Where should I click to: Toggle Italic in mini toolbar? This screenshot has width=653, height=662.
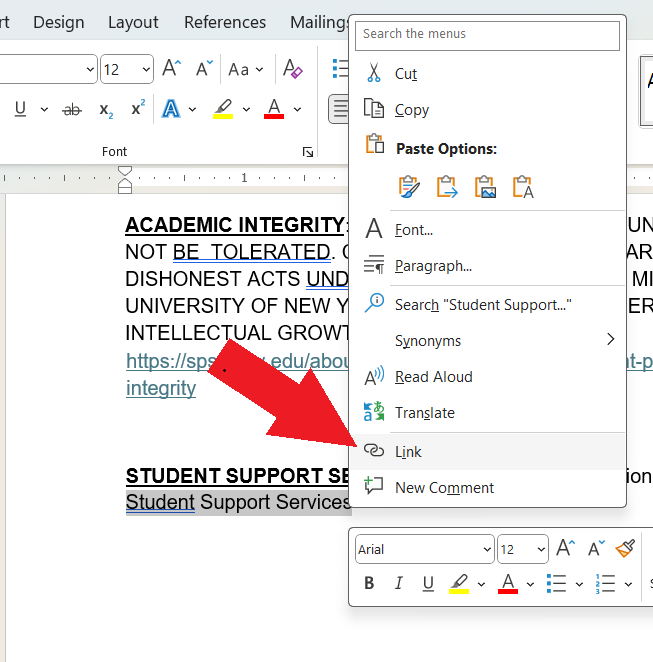[398, 583]
